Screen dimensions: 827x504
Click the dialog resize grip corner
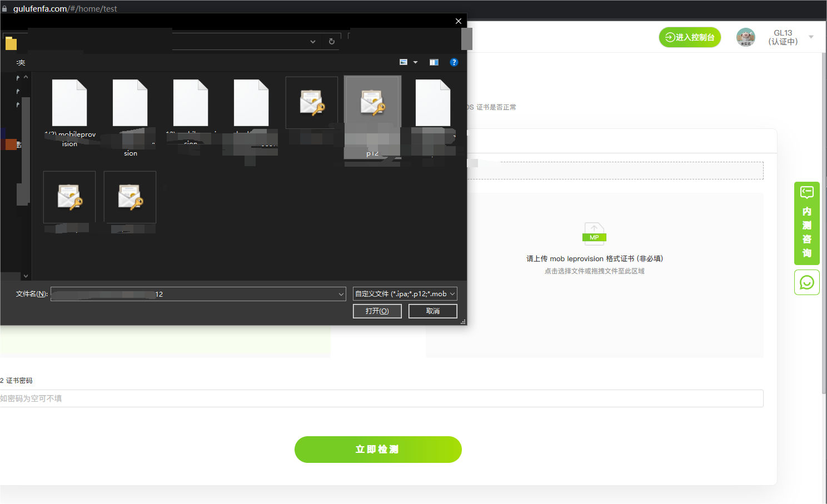tap(463, 322)
